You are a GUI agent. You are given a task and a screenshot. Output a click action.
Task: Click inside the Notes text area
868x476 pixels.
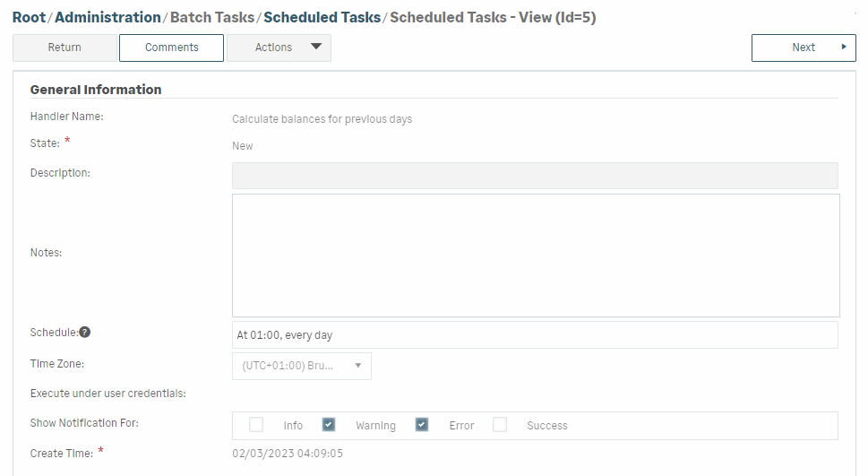pyautogui.click(x=535, y=255)
